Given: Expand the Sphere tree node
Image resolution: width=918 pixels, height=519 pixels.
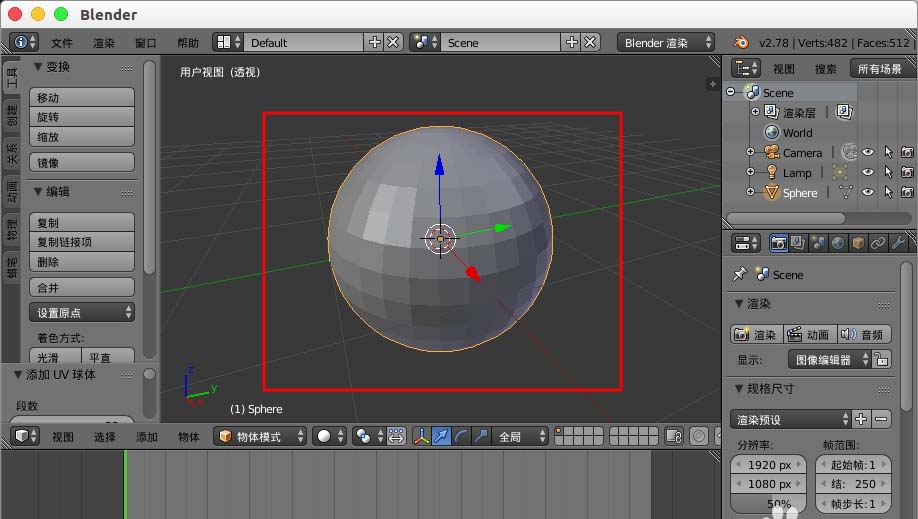Looking at the screenshot, I should pyautogui.click(x=751, y=192).
